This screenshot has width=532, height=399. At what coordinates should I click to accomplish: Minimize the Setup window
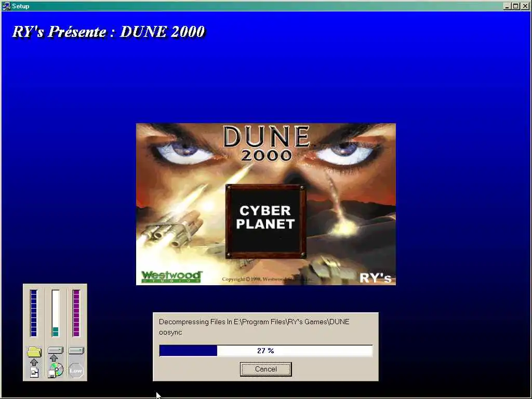click(507, 6)
